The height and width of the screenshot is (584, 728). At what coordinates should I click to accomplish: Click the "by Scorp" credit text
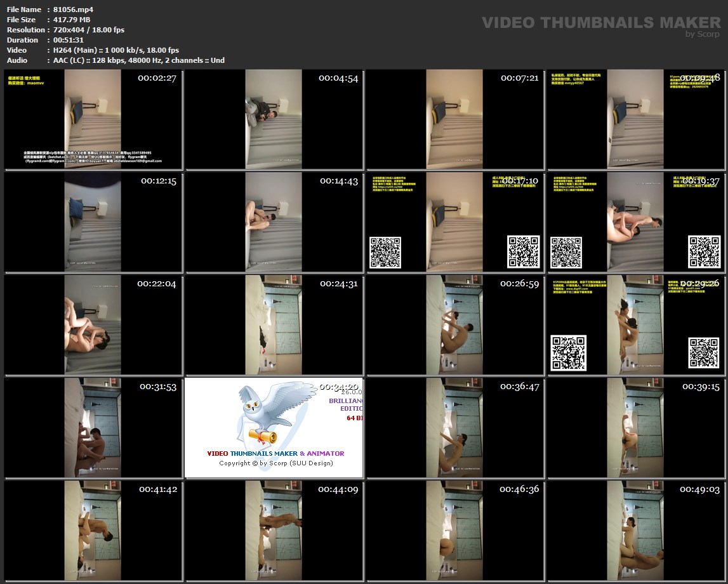tap(703, 34)
